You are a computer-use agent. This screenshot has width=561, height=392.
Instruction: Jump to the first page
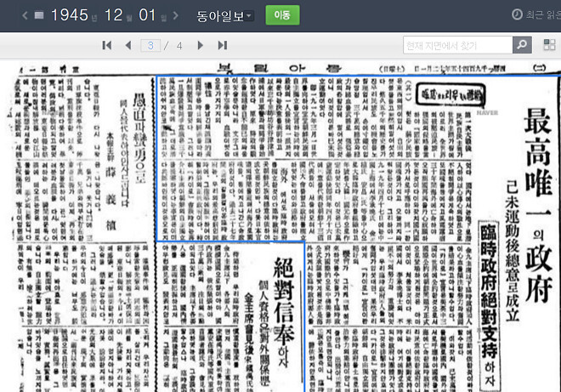click(107, 45)
